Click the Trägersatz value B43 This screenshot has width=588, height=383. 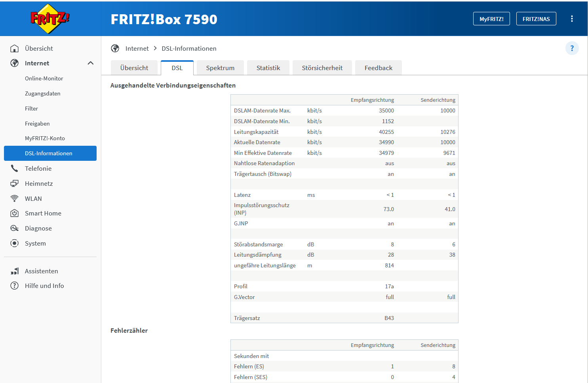[389, 318]
